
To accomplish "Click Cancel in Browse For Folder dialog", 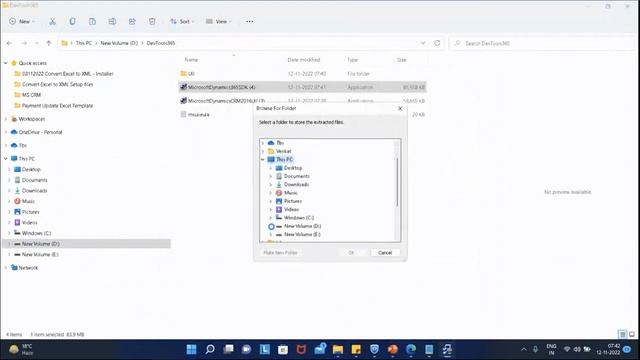I will pyautogui.click(x=385, y=253).
